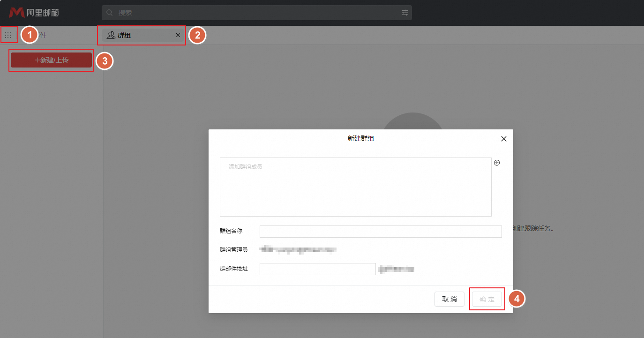This screenshot has height=338, width=644.
Task: Click the blurred domain suffix after 群邮件地址
Action: click(x=397, y=269)
